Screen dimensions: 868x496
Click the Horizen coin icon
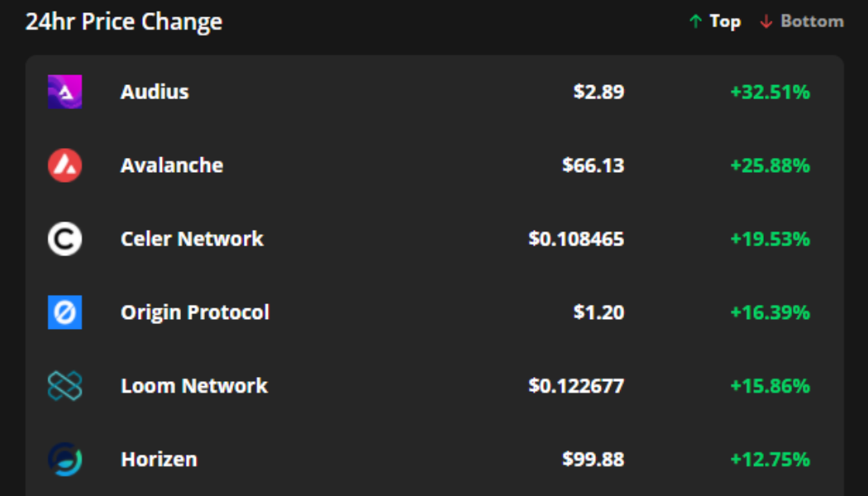pyautogui.click(x=63, y=459)
